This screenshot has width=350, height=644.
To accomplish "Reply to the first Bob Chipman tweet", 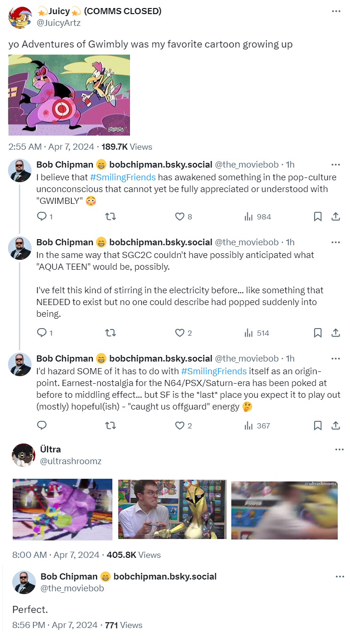I will (41, 217).
